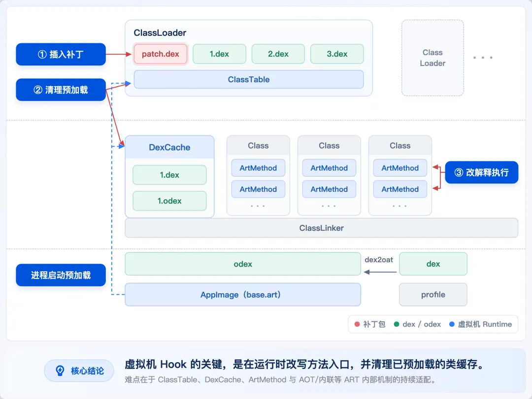Click the lightbulb icon beside 核心结论

[60, 370]
